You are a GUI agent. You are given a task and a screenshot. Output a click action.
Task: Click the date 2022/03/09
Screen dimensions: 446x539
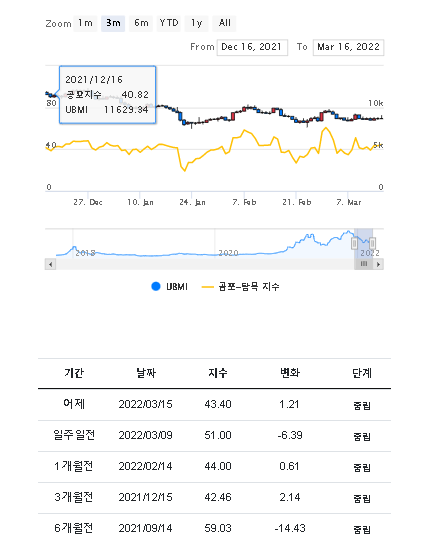pyautogui.click(x=145, y=435)
